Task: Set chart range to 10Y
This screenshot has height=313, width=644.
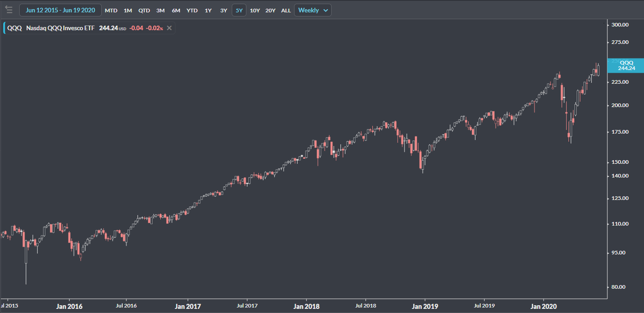Action: pos(255,10)
